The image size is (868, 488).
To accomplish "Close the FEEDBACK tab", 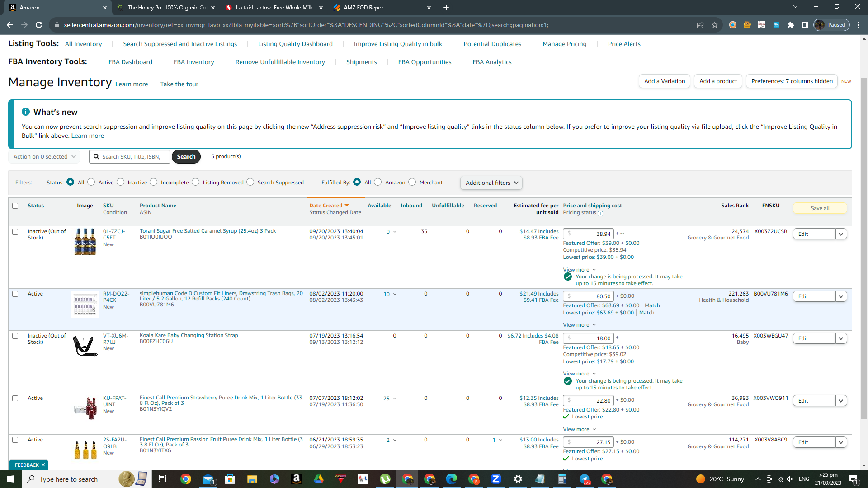I will coord(43,465).
